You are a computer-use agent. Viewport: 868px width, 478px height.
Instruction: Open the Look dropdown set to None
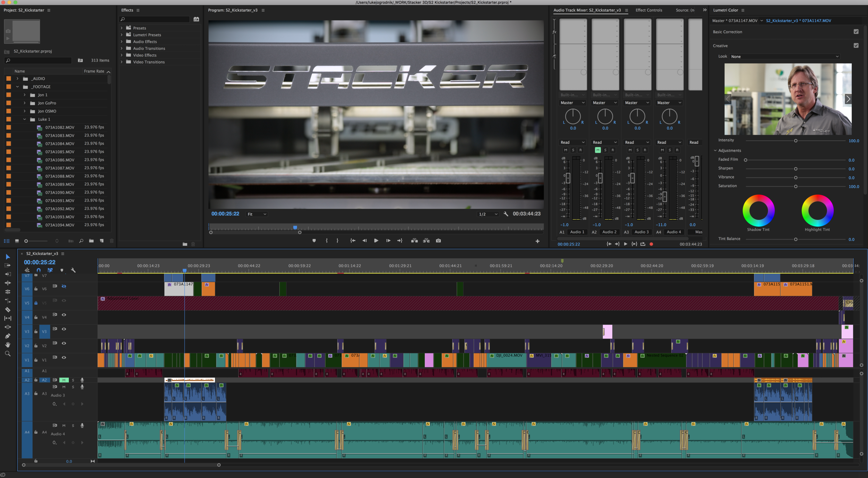(785, 57)
